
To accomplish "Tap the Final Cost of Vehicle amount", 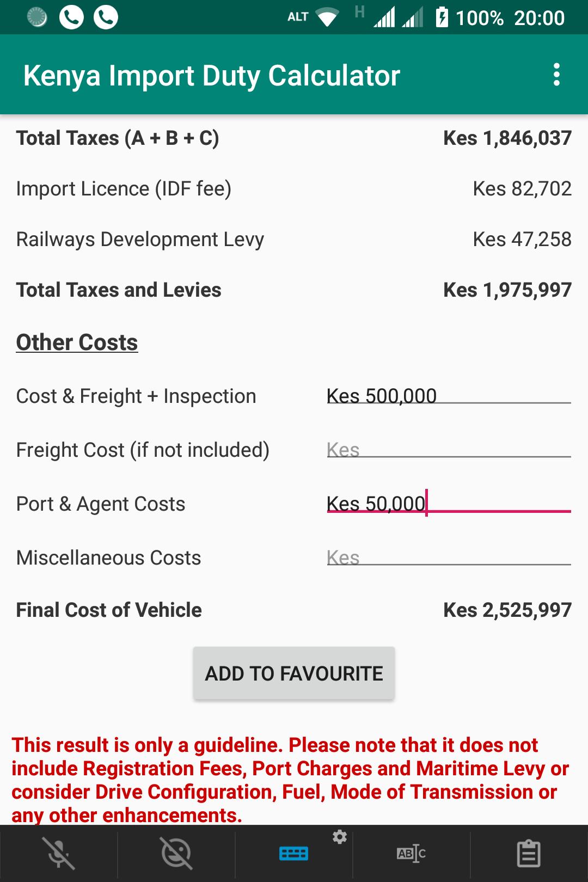I will [x=507, y=610].
